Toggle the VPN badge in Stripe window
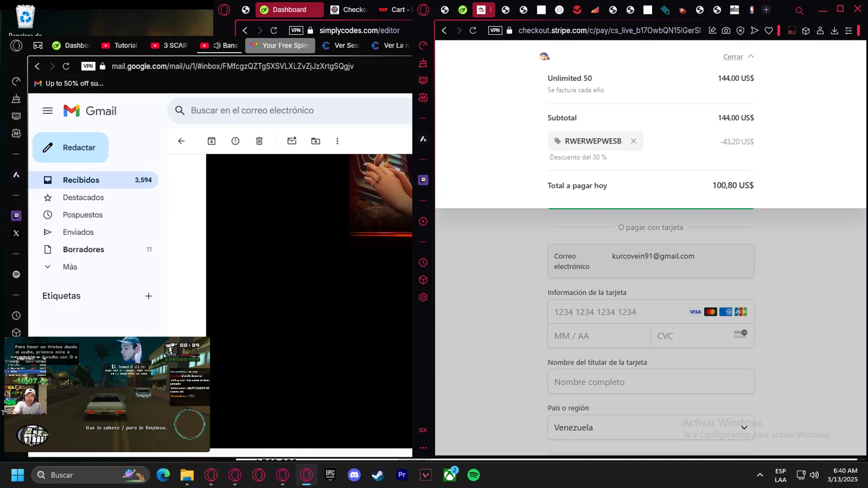This screenshot has height=488, width=868. (x=495, y=31)
